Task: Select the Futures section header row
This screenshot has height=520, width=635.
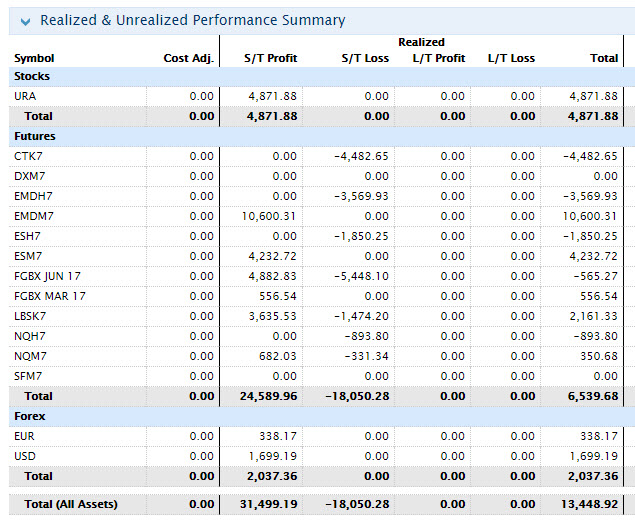Action: point(35,136)
